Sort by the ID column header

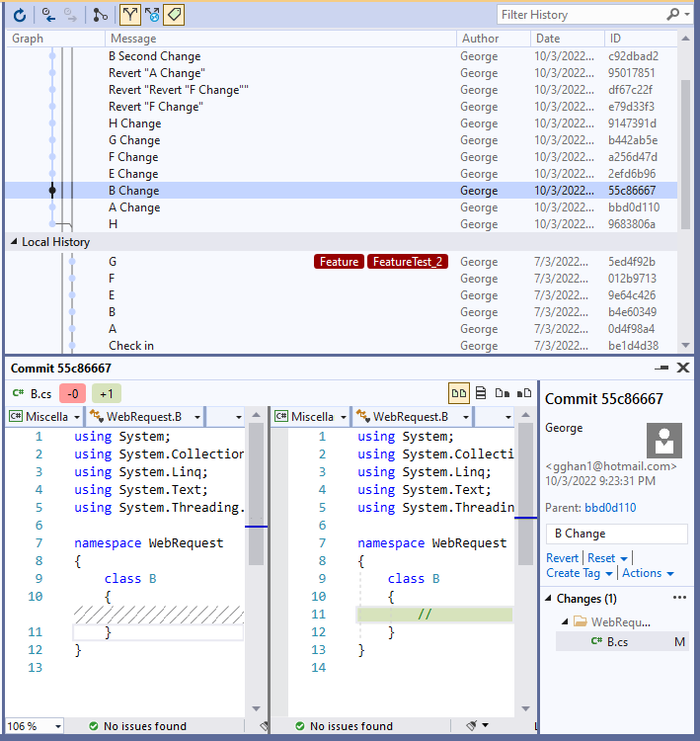[641, 39]
